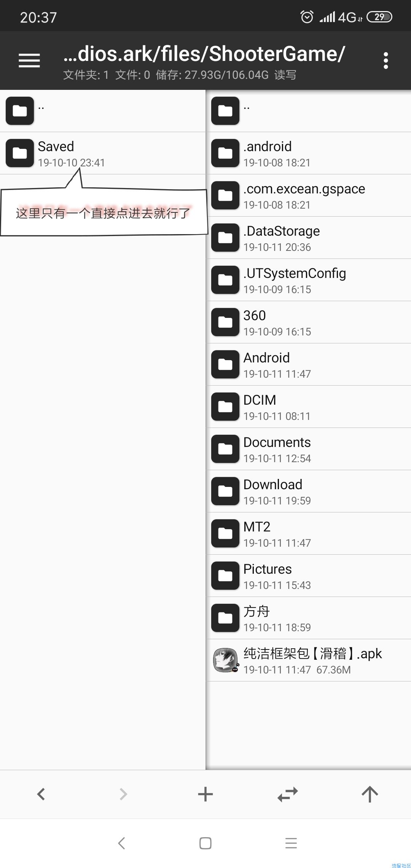Open the .DataStorage folder
Screen dimensions: 411x868
coord(309,238)
